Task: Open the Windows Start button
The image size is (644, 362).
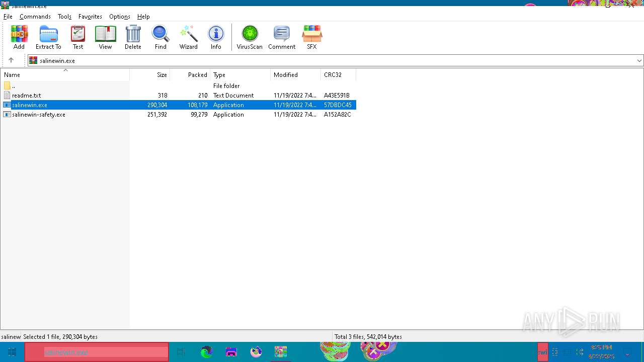Action: (12, 352)
